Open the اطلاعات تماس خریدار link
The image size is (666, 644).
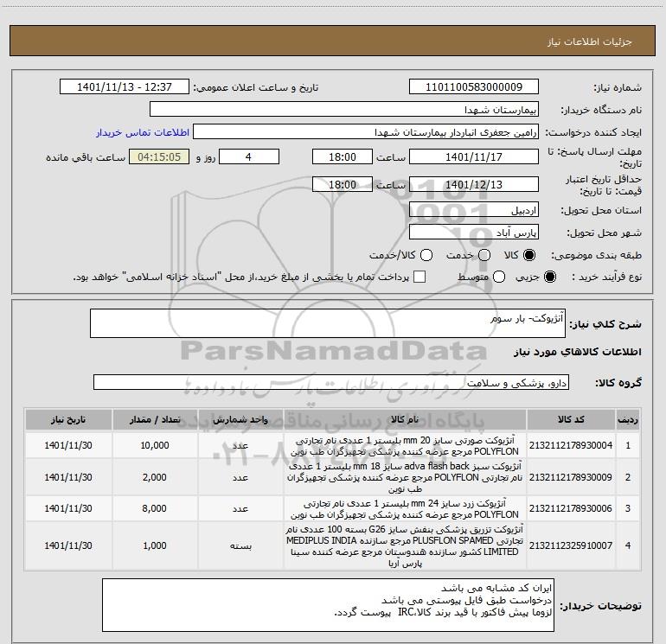pyautogui.click(x=143, y=132)
